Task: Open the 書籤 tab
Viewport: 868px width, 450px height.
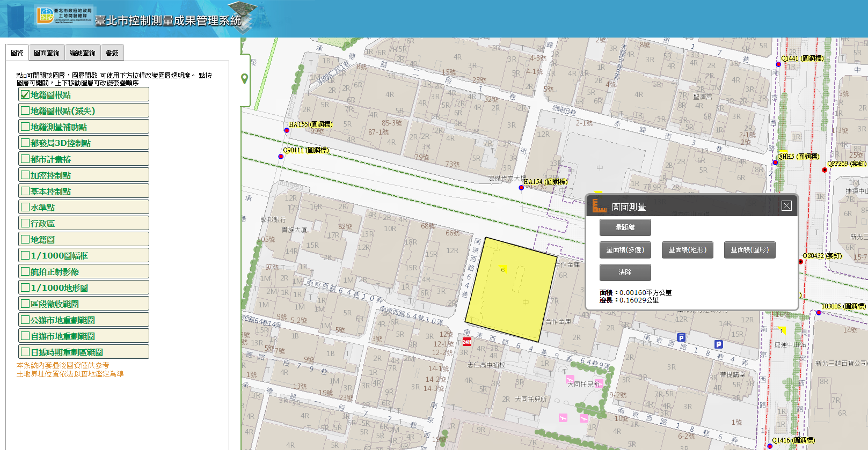Action: coord(112,53)
